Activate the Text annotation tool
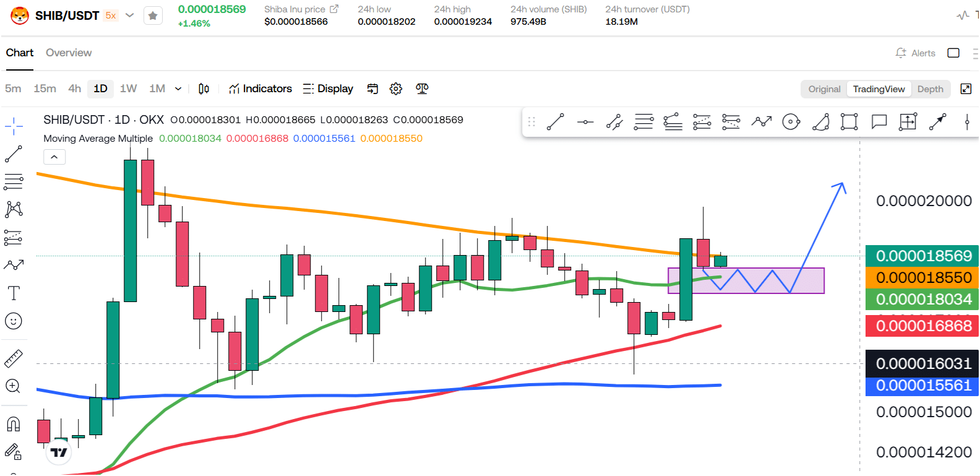Image resolution: width=980 pixels, height=476 pixels. click(x=14, y=293)
